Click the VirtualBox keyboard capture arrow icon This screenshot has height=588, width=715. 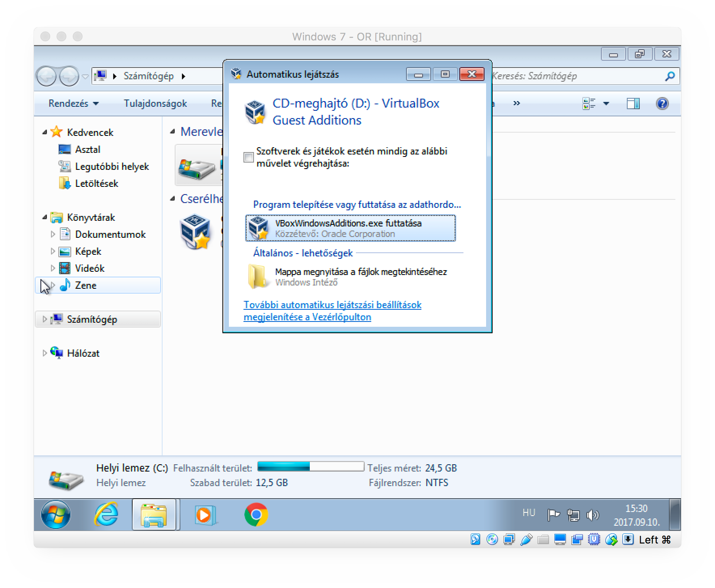point(628,539)
